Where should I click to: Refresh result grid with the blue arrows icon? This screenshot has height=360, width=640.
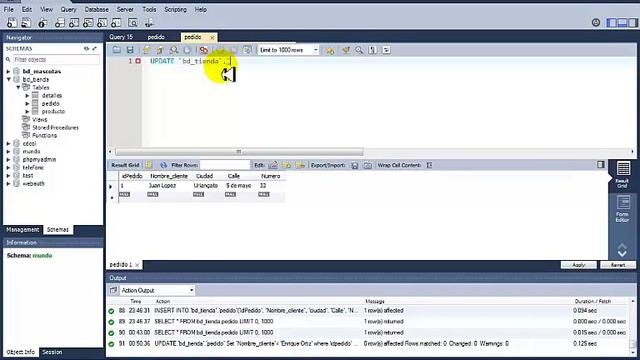coord(163,165)
